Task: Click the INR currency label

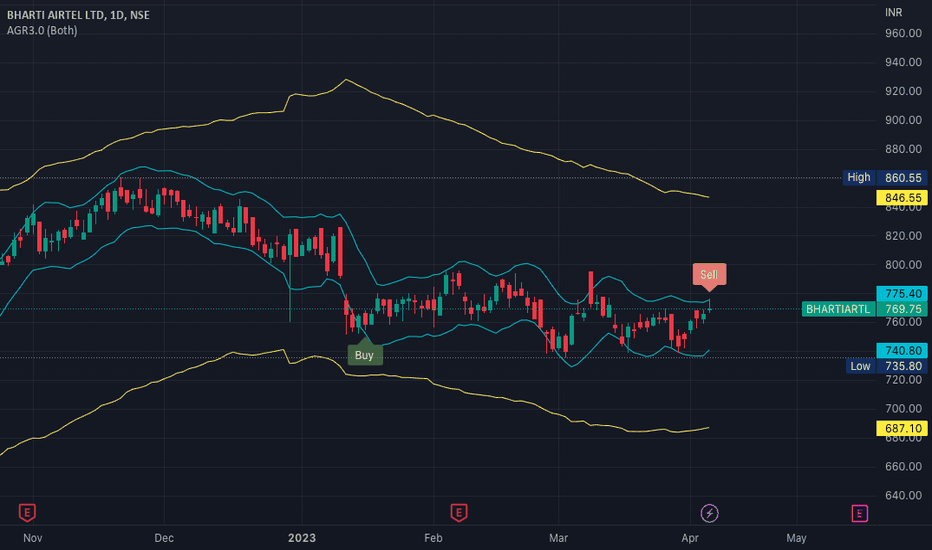Action: click(x=893, y=12)
